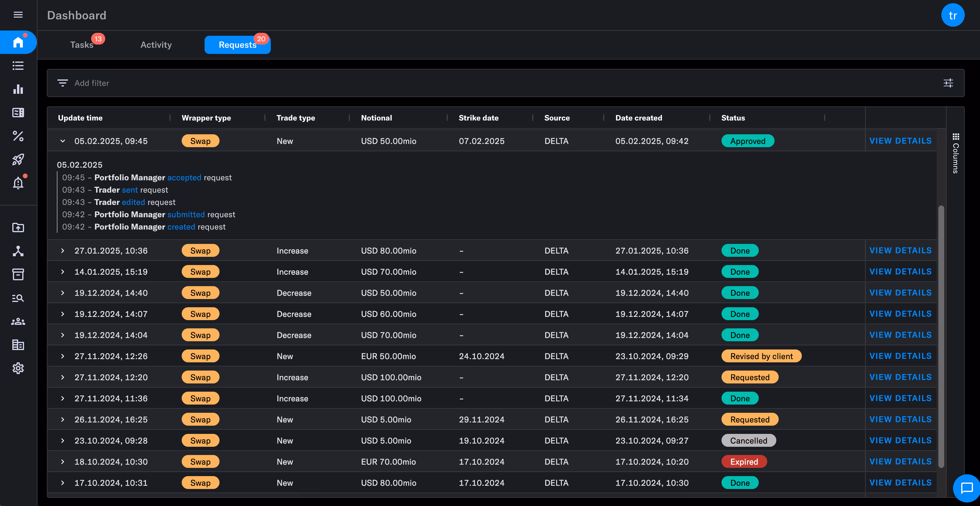Collapse the 05.02.2025, 09:45 row

point(63,141)
